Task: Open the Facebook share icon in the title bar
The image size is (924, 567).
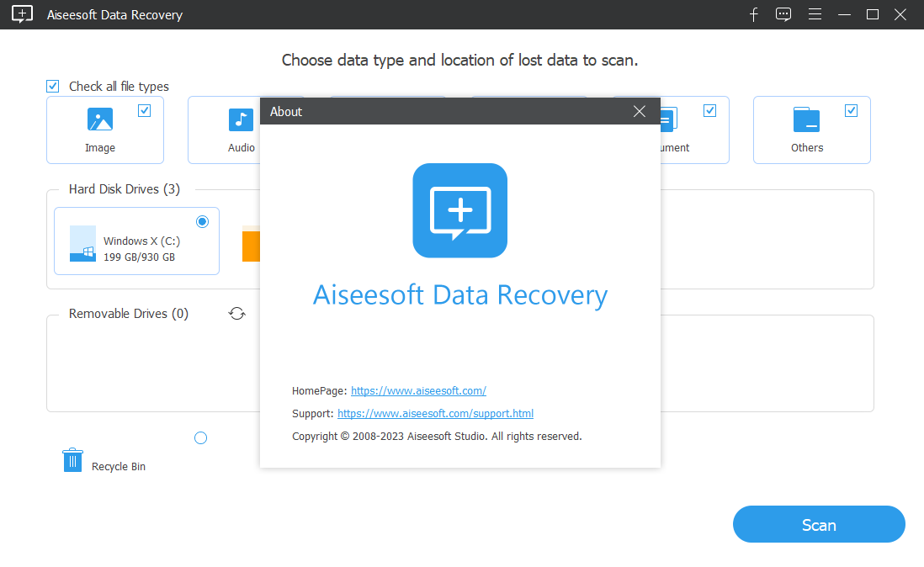Action: point(754,14)
